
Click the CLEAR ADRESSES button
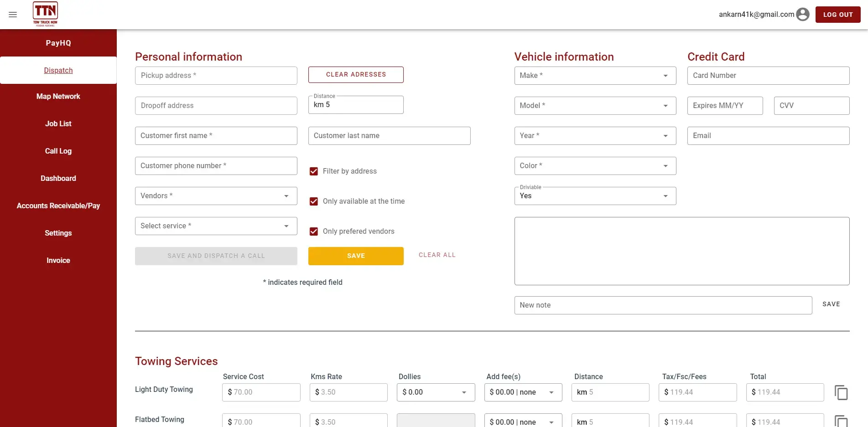pyautogui.click(x=356, y=75)
